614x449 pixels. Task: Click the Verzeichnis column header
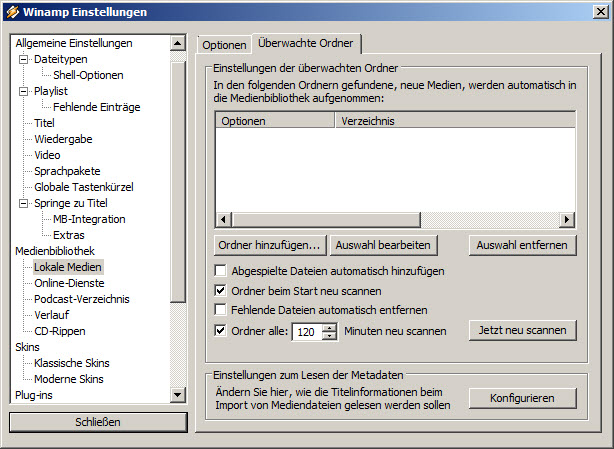[455, 121]
